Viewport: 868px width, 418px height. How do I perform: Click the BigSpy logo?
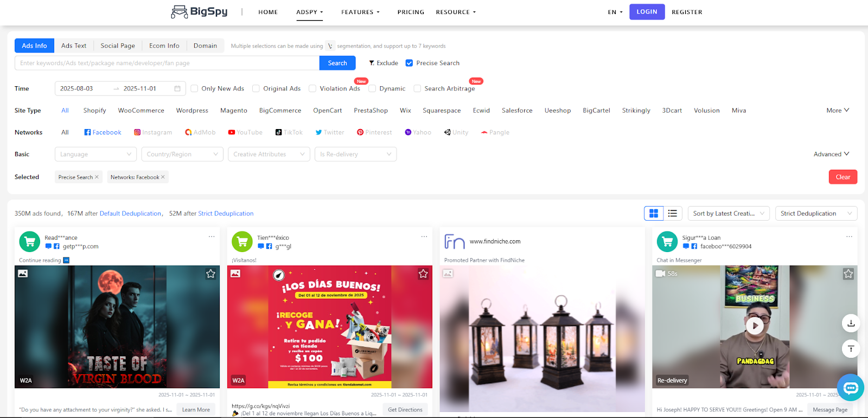199,11
